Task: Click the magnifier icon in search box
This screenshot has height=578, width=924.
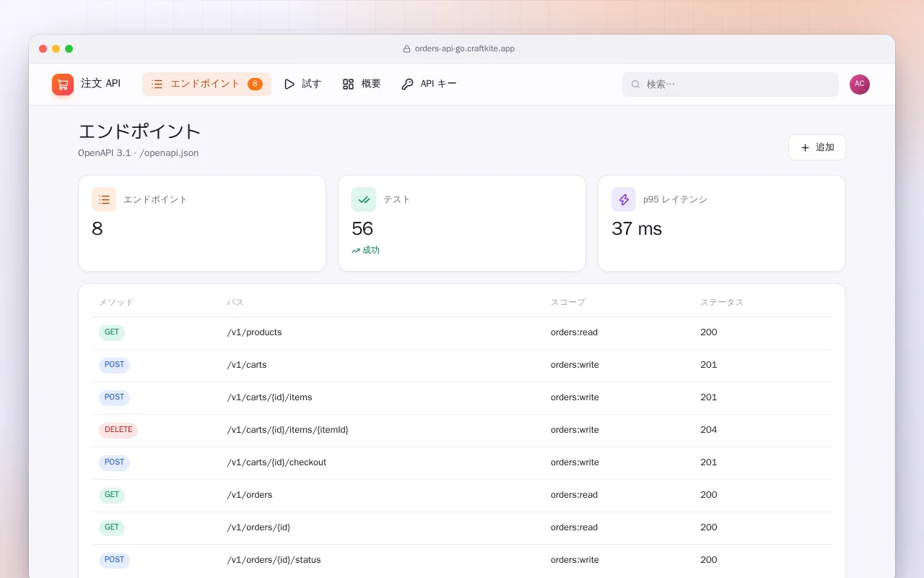Action: coord(636,85)
